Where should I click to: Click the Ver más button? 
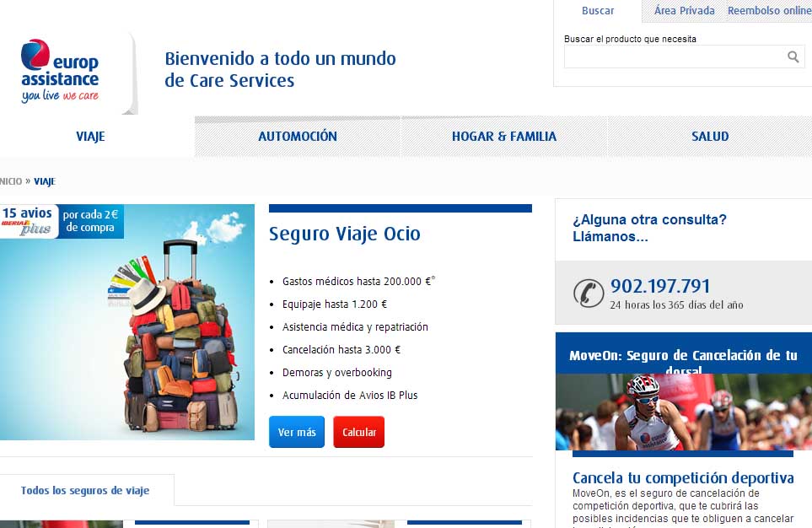coord(297,432)
